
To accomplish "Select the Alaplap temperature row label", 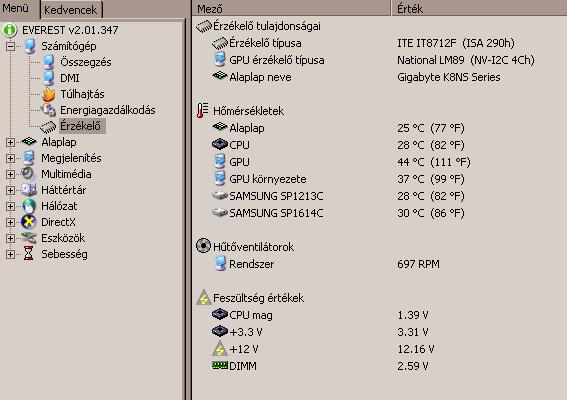I will click(247, 128).
